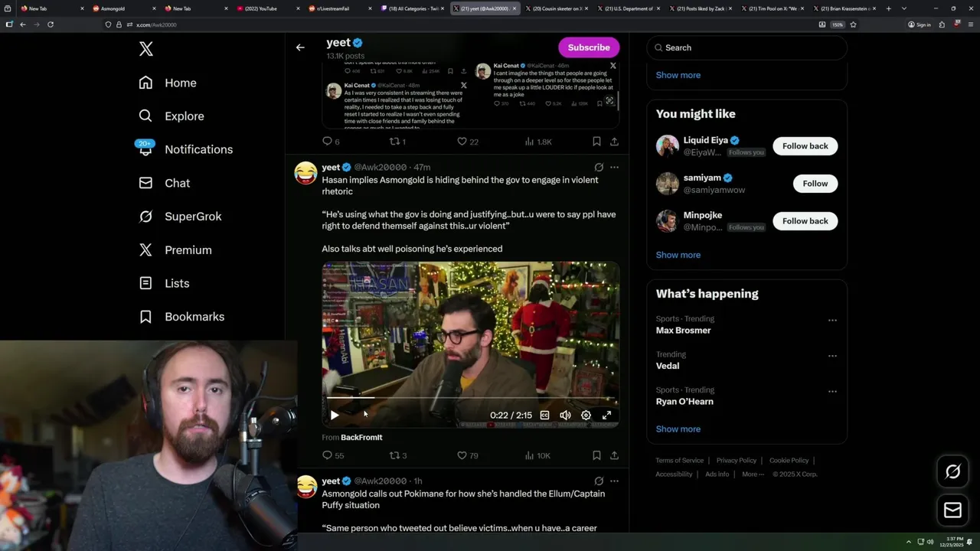Open the Vedal trend
980x551 pixels.
click(x=668, y=366)
